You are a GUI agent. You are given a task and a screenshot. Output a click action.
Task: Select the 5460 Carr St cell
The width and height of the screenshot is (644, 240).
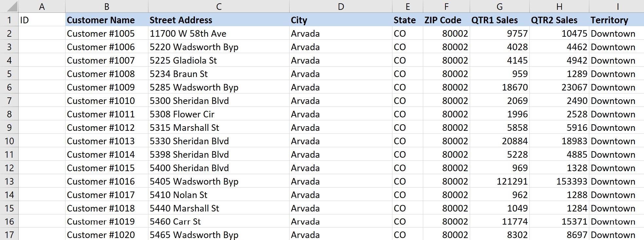[218, 222]
